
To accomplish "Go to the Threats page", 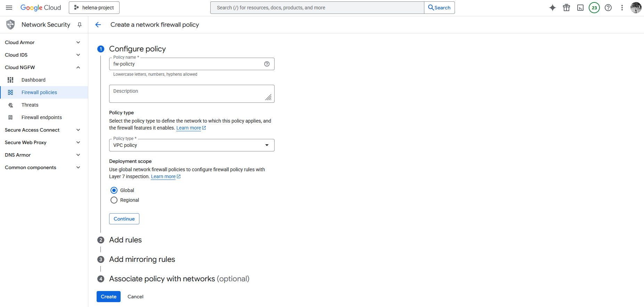I will coord(30,105).
